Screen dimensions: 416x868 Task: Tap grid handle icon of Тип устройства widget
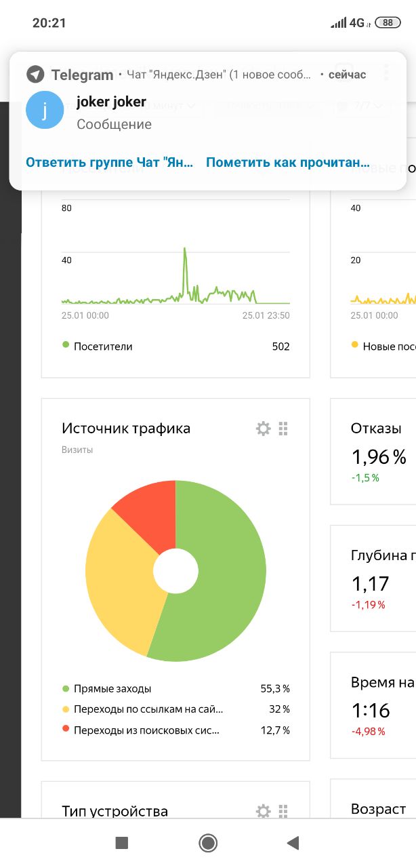click(x=284, y=810)
